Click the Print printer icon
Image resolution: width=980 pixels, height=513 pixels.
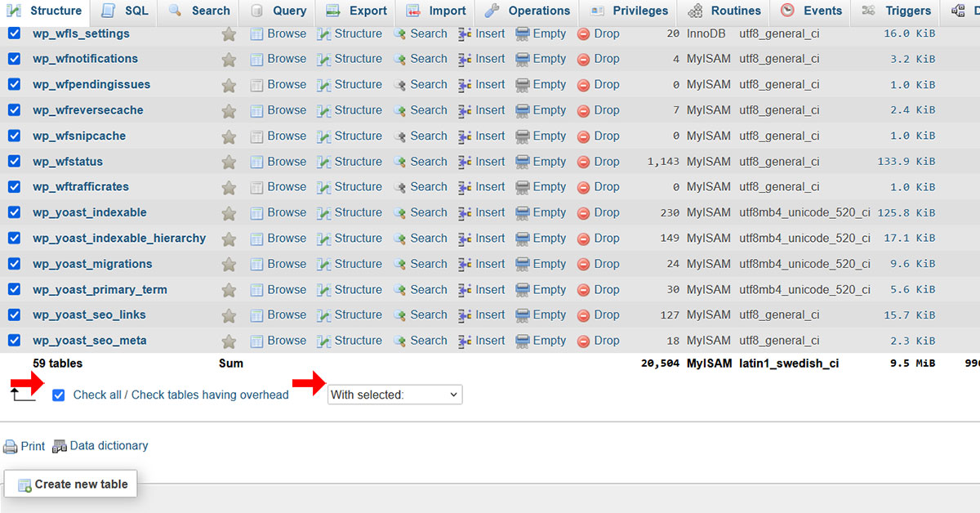pyautogui.click(x=11, y=447)
